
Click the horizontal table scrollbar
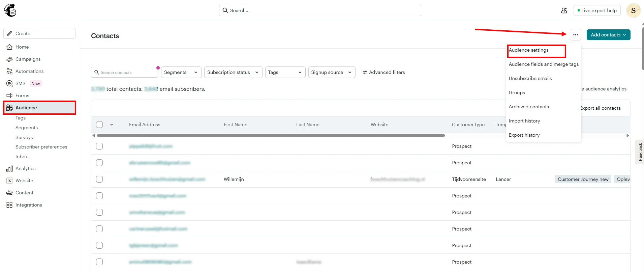tap(271, 135)
